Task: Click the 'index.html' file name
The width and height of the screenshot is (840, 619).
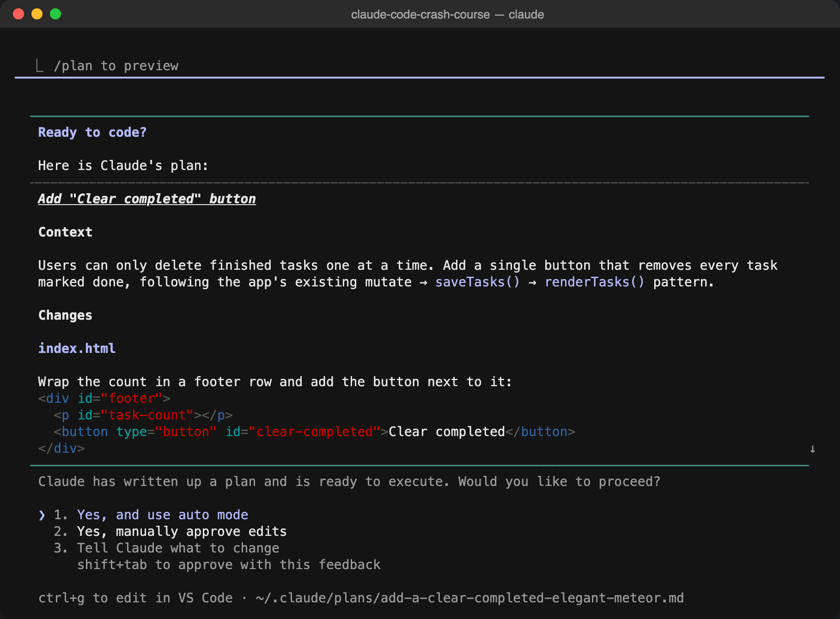Action: [77, 348]
